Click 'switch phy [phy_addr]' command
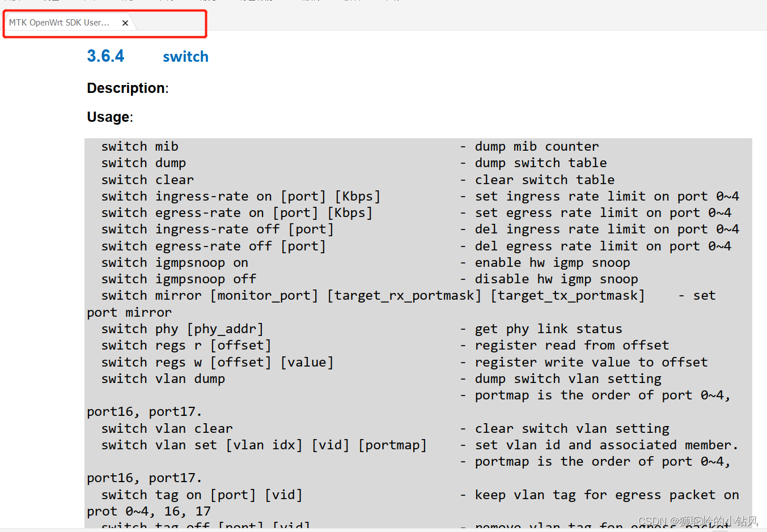 coord(183,329)
